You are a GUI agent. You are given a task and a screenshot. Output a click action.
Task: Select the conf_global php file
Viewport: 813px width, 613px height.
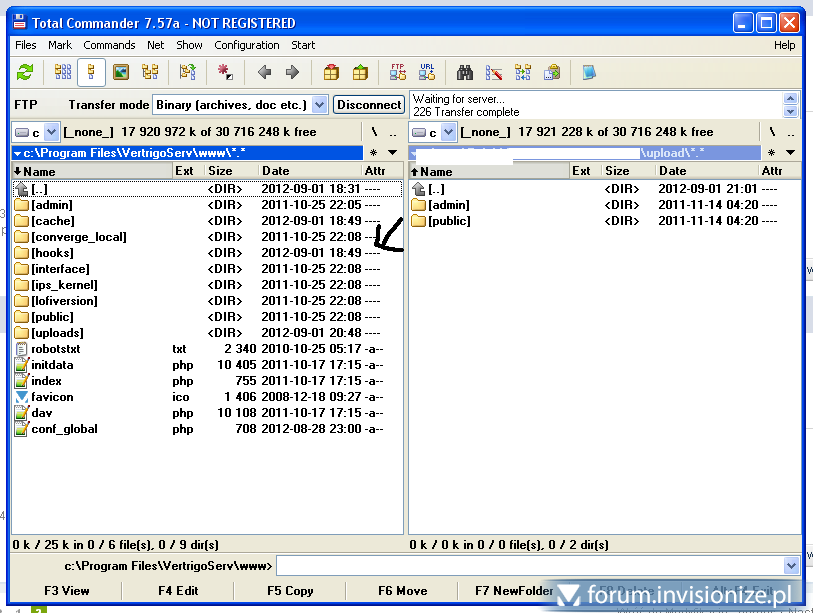coord(64,429)
